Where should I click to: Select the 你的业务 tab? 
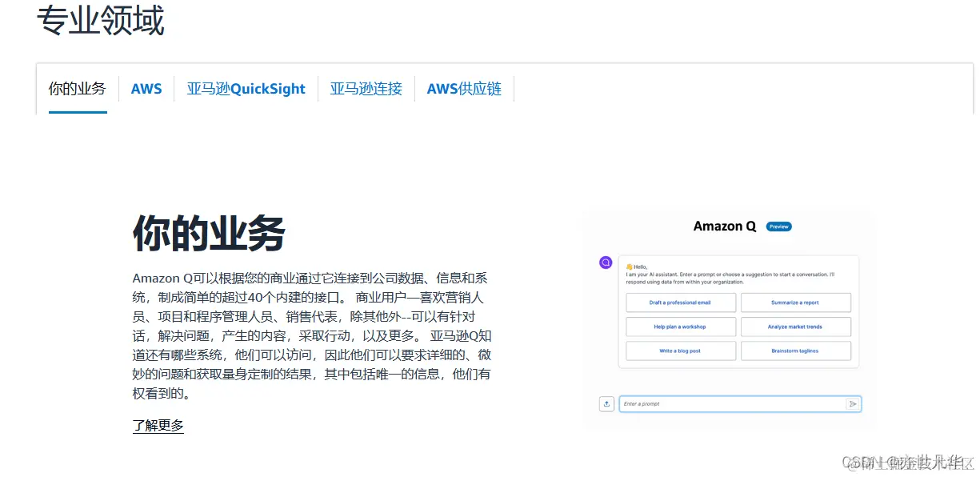[x=78, y=89]
